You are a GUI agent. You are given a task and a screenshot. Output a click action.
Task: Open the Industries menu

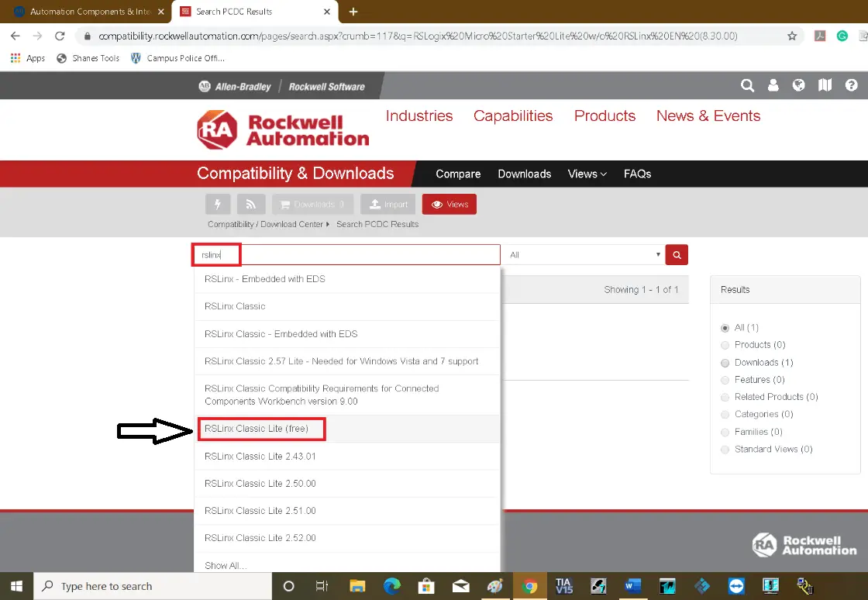[419, 116]
